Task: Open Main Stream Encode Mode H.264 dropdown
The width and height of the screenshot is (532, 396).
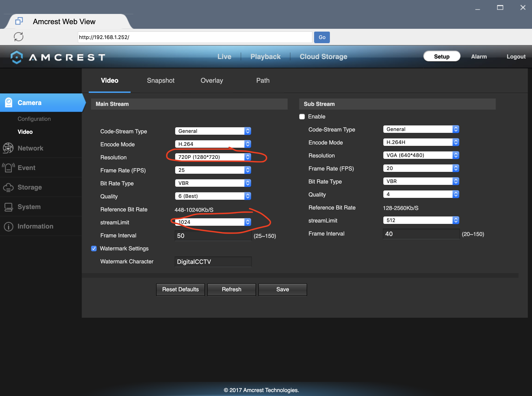Action: click(x=213, y=144)
